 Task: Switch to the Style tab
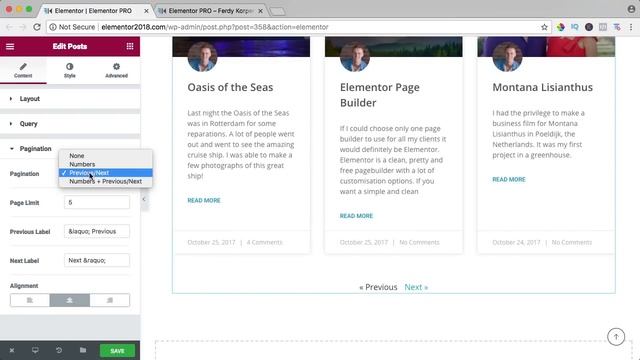(x=70, y=71)
